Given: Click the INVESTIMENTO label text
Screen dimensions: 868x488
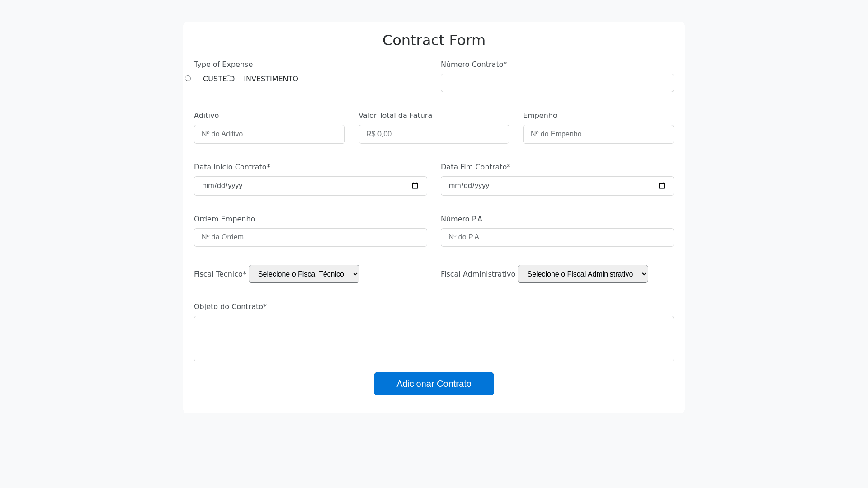Looking at the screenshot, I should pos(271,79).
